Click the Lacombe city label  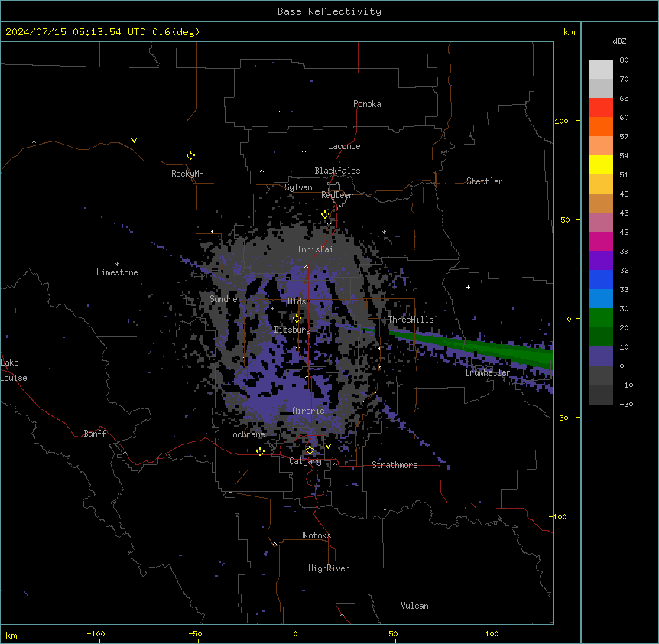[x=344, y=146]
